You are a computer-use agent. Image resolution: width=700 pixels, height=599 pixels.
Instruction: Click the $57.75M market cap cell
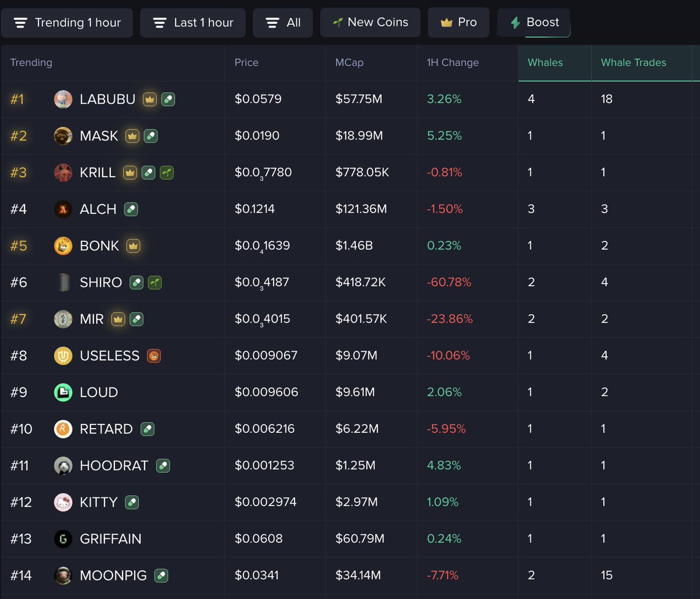tap(359, 99)
